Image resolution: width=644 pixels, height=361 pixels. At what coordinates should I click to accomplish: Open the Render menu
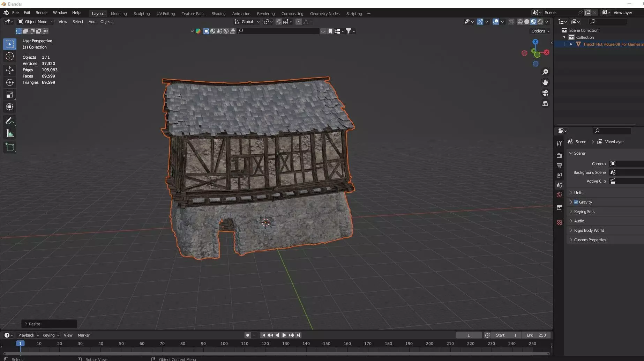coord(42,13)
